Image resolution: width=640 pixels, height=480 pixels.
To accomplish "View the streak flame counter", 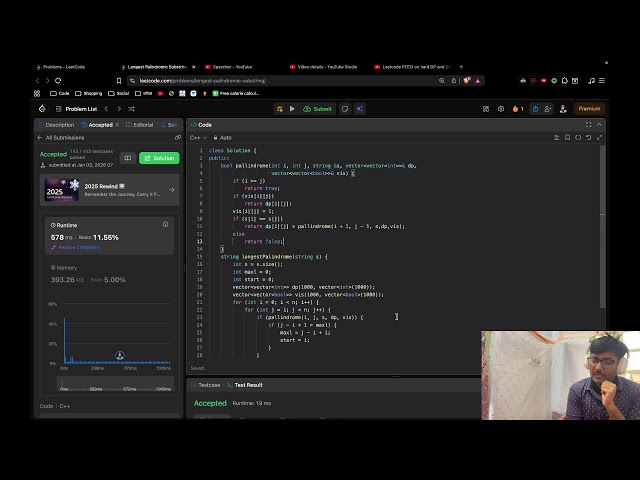I will 518,109.
